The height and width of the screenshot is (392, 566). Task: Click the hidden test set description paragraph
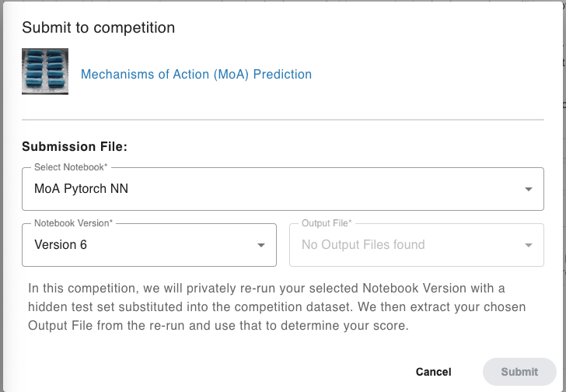click(277, 306)
